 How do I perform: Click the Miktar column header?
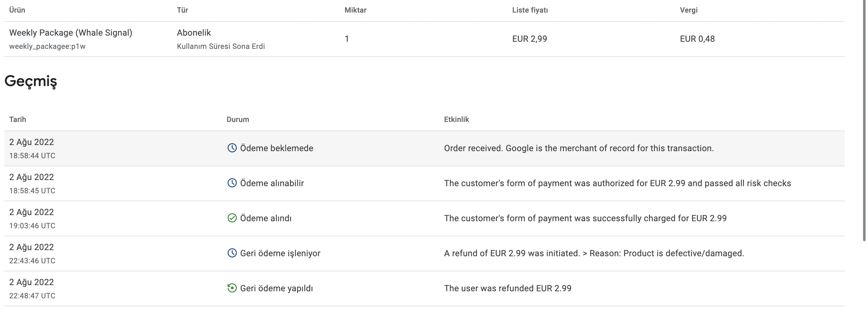355,10
